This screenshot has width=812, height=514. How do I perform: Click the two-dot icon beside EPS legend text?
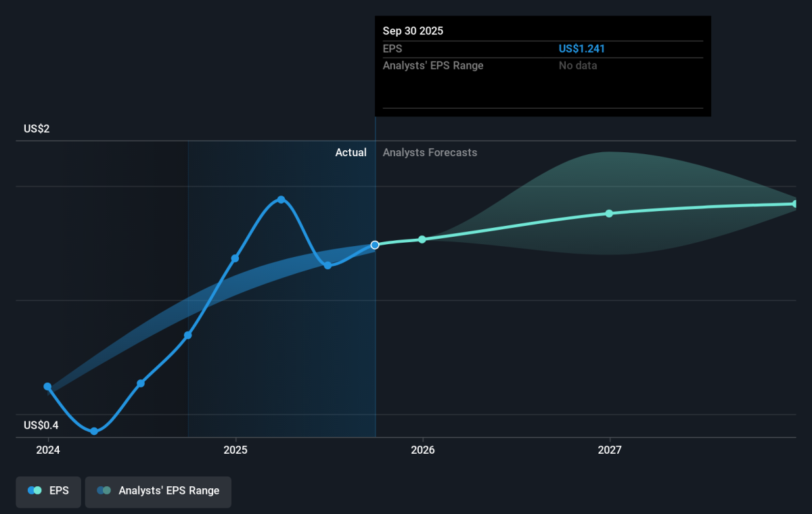35,491
